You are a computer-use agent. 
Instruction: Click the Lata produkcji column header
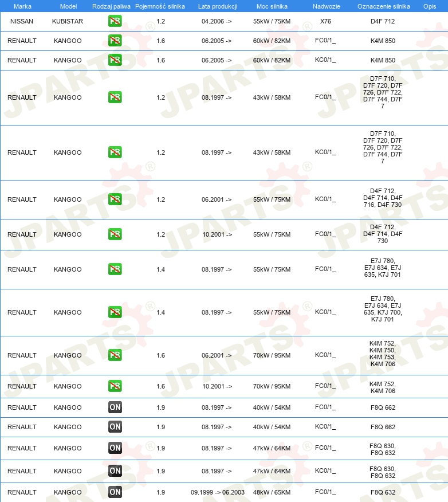tap(218, 6)
